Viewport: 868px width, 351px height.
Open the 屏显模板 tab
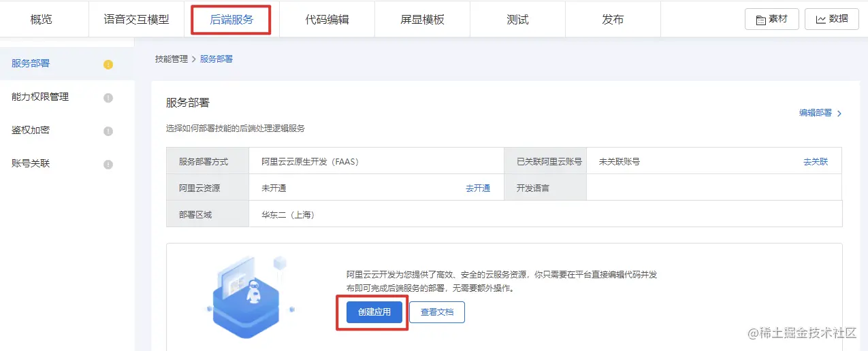click(x=422, y=20)
